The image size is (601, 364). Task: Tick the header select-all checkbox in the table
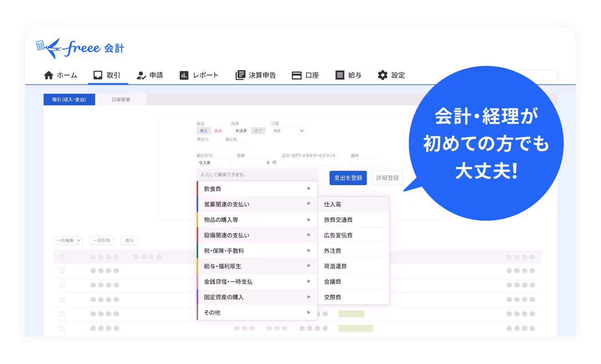pos(62,257)
